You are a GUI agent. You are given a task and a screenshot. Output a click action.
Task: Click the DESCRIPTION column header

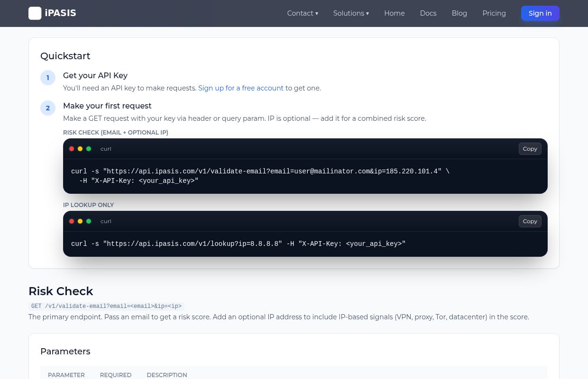167,375
